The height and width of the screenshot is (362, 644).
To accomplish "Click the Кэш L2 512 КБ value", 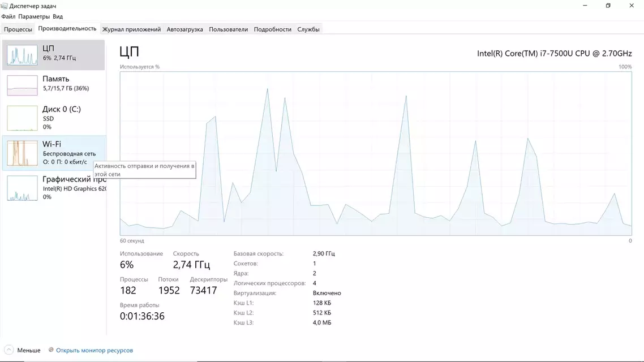I will pos(321,313).
